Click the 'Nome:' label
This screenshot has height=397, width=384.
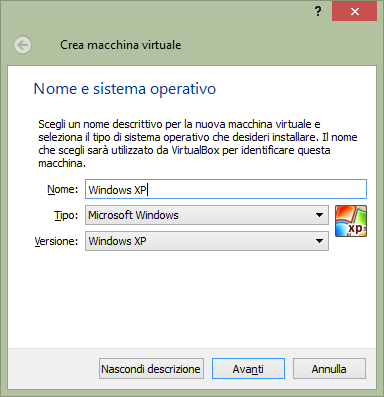tap(63, 189)
